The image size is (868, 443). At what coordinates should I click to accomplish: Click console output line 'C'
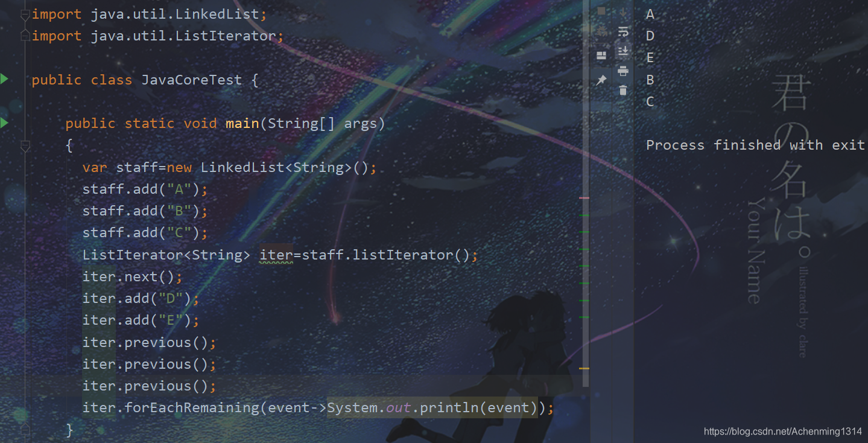pyautogui.click(x=650, y=101)
